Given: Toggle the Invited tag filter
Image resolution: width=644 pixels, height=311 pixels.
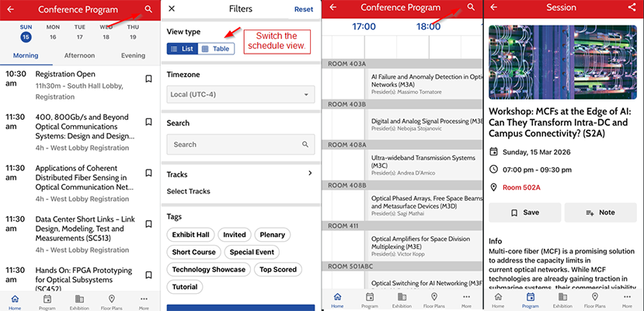Looking at the screenshot, I should (235, 235).
